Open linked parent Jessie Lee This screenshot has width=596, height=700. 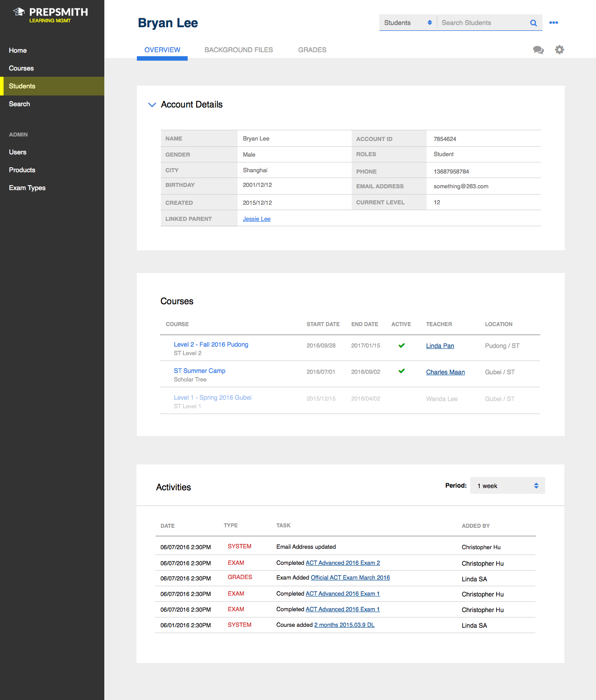pos(257,219)
